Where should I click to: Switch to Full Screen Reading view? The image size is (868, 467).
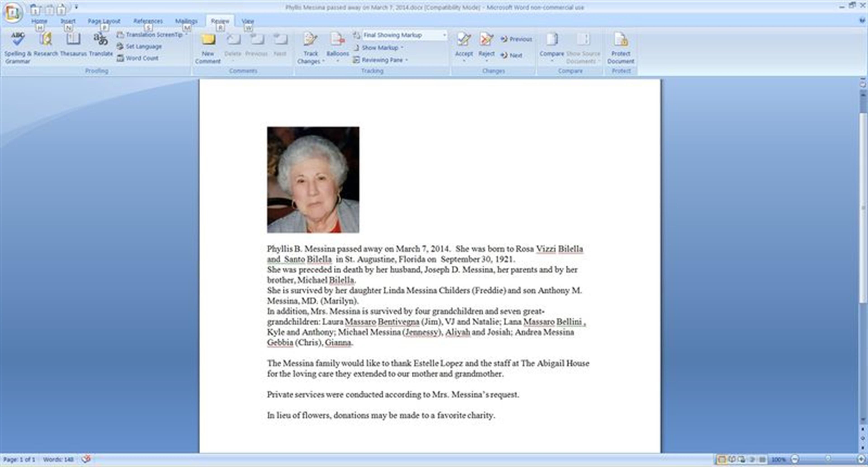tap(731, 459)
